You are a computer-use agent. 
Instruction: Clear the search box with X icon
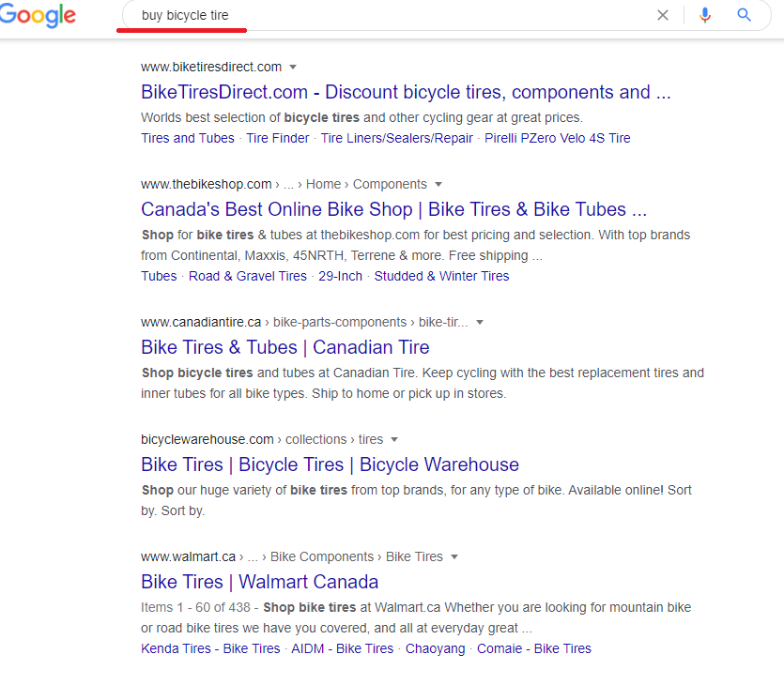[663, 16]
